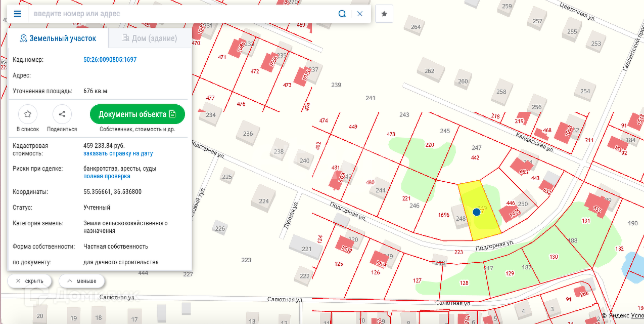This screenshot has height=324, width=644.
Task: Click cadastral value 459 233.84 руб.
Action: tap(104, 146)
